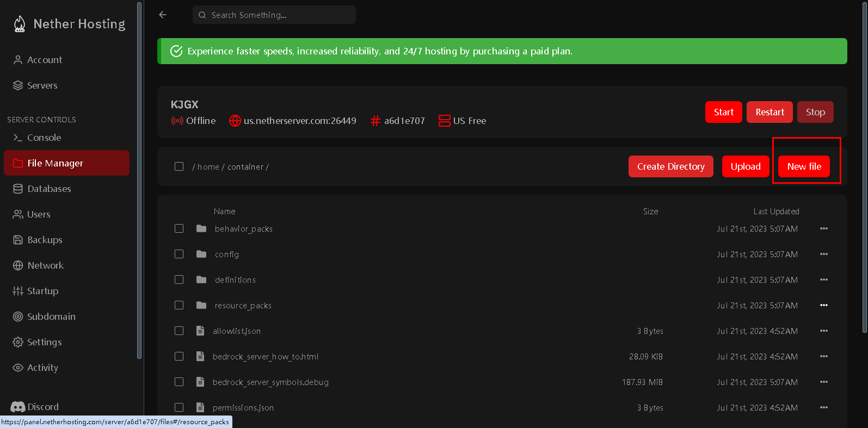The width and height of the screenshot is (868, 428).
Task: Check the resource_packs row checkbox
Action: coord(179,305)
